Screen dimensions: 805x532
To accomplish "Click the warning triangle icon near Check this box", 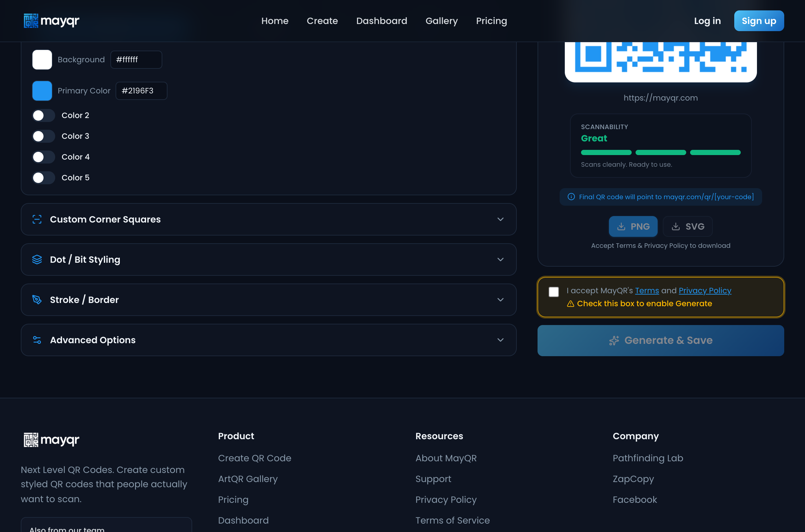I will pos(570,304).
